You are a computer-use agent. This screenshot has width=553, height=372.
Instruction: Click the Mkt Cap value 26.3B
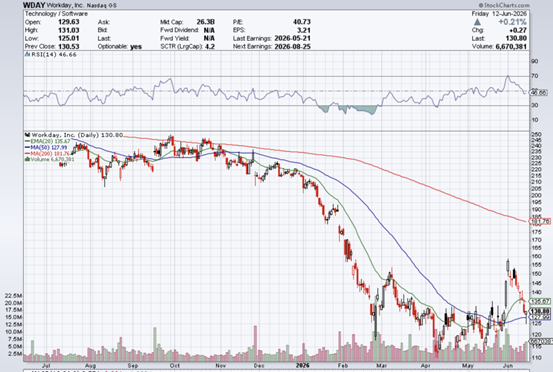coord(205,22)
